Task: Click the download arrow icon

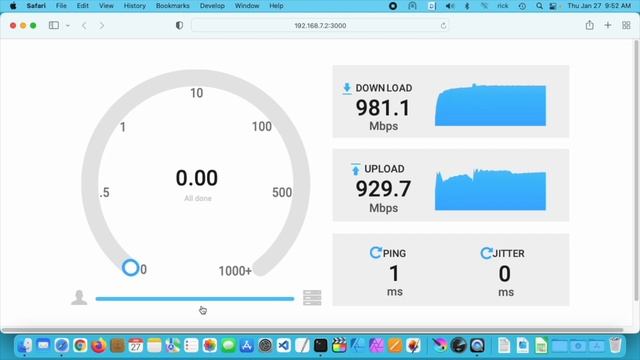Action: point(347,88)
